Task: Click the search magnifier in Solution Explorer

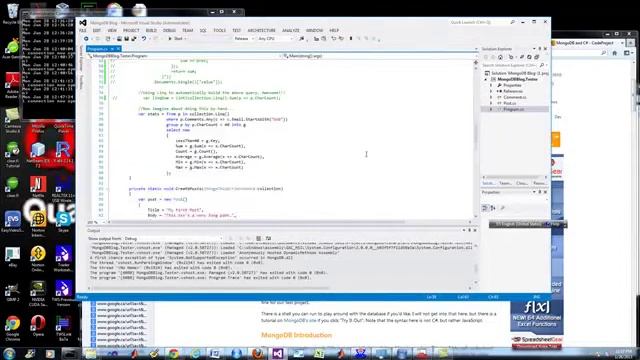Action: click(x=542, y=65)
